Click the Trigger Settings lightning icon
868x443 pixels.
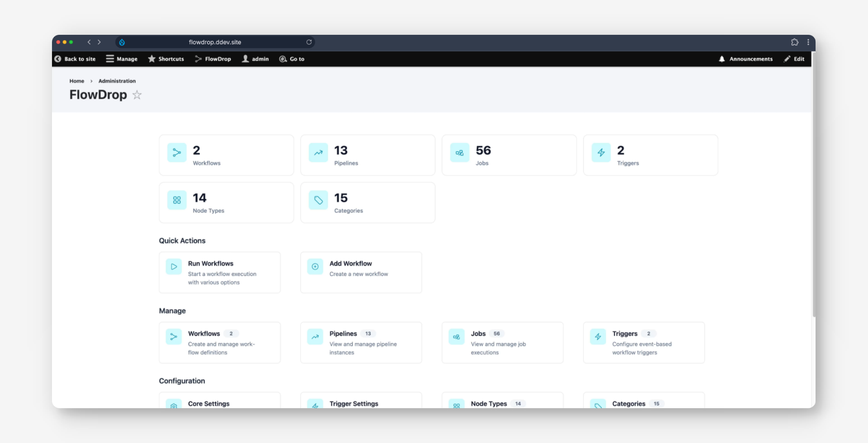point(315,405)
